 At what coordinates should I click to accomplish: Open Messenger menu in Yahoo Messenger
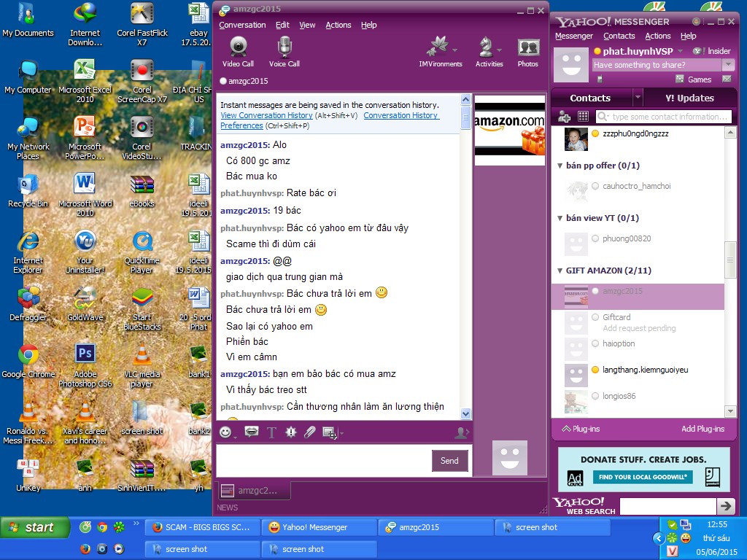pos(573,36)
